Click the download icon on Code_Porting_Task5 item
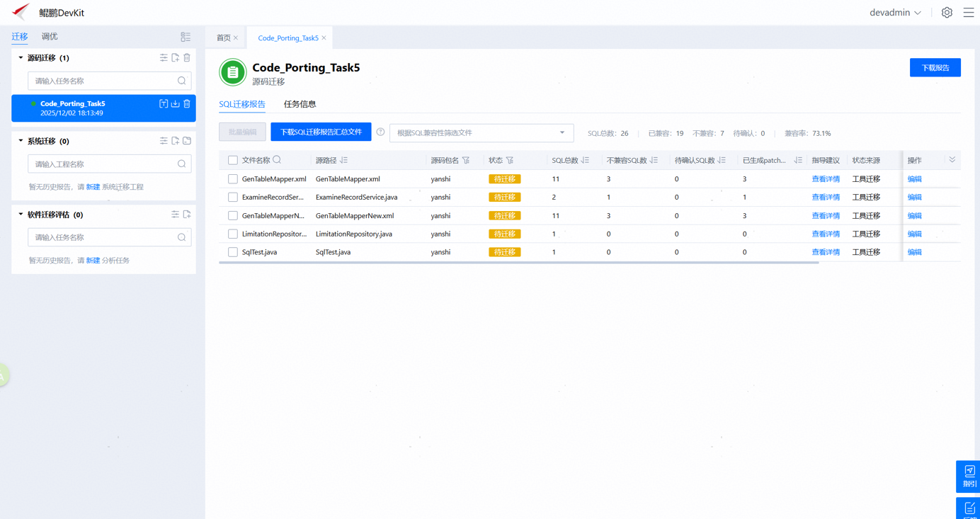The width and height of the screenshot is (980, 519). tap(176, 104)
